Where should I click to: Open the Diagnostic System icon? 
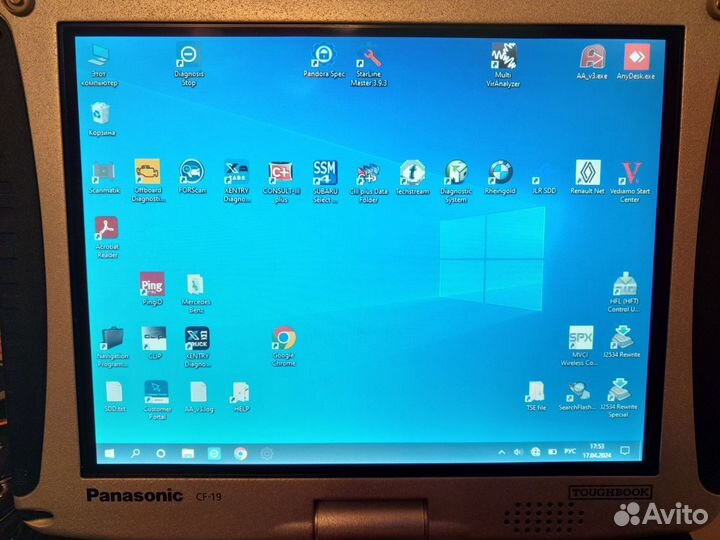point(456,182)
